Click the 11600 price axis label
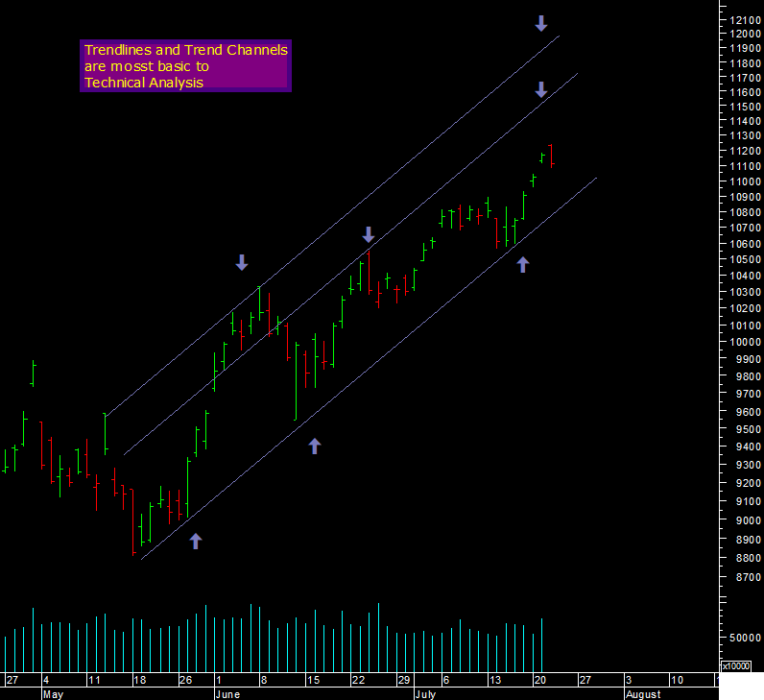Viewport: 764px width, 700px height. [x=745, y=92]
